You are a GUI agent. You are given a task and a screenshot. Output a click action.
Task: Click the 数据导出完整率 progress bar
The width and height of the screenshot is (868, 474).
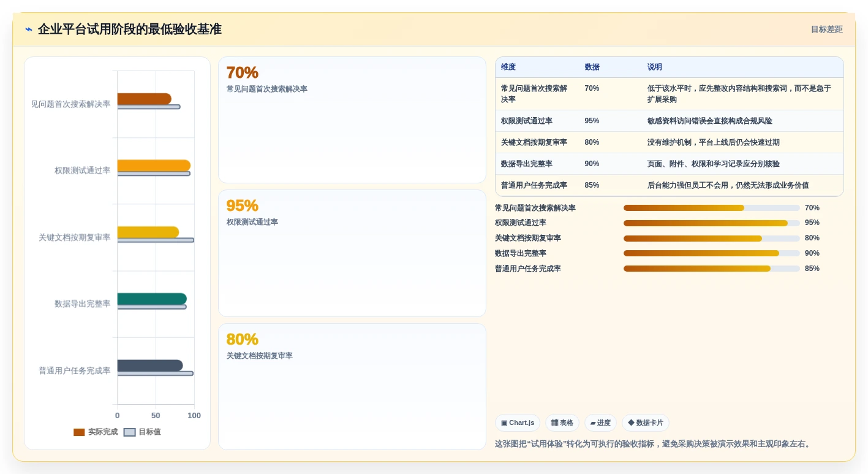pyautogui.click(x=712, y=253)
